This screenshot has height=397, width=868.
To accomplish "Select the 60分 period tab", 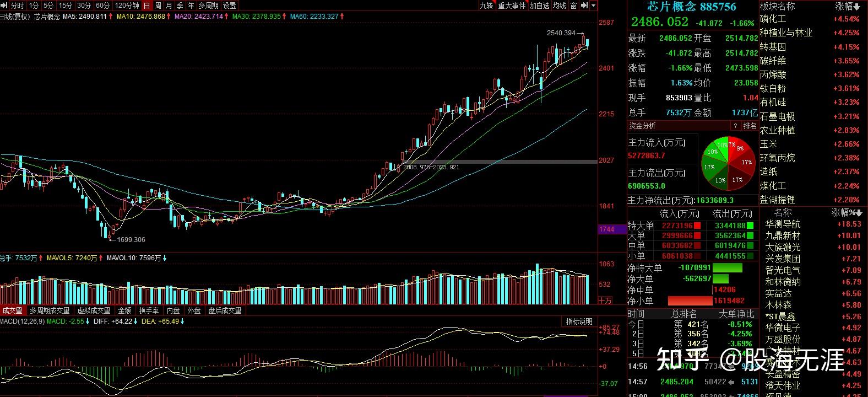I will point(103,6).
